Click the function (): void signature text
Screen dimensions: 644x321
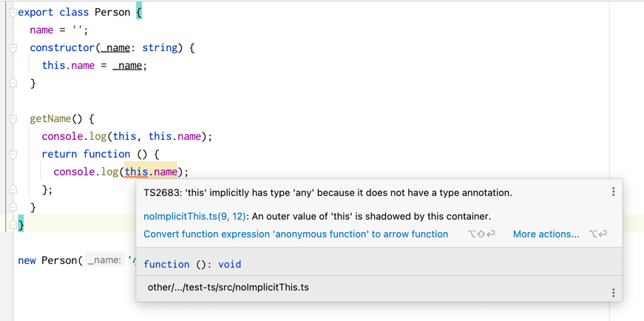click(x=192, y=264)
